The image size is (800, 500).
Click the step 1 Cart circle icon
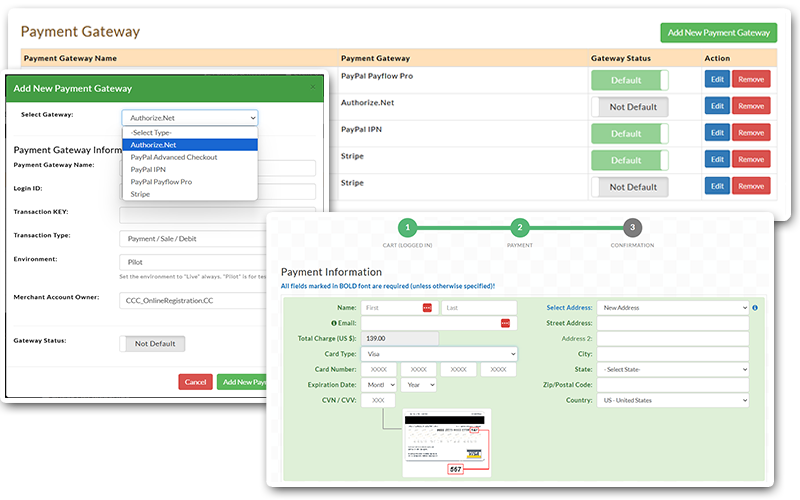(x=406, y=227)
